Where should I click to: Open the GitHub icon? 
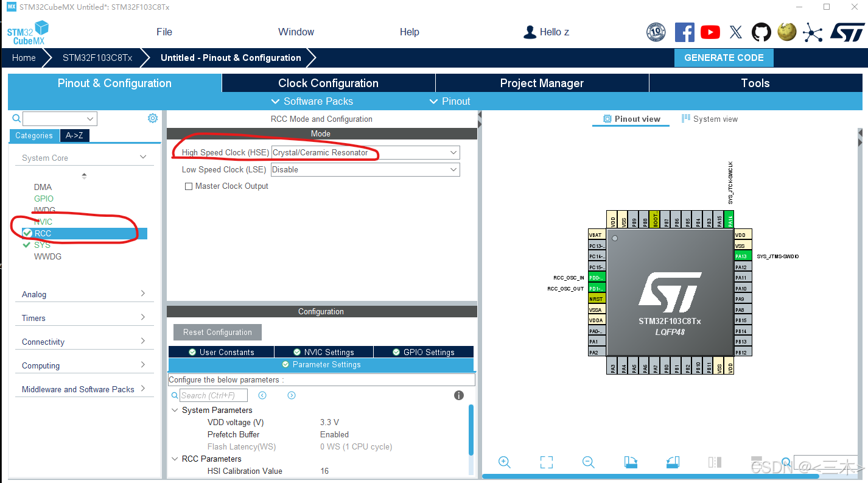[761, 32]
